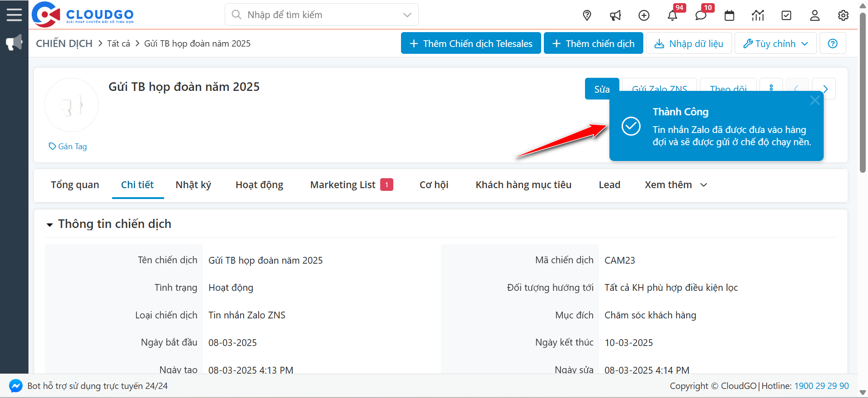Open the user profile icon

pos(815,15)
